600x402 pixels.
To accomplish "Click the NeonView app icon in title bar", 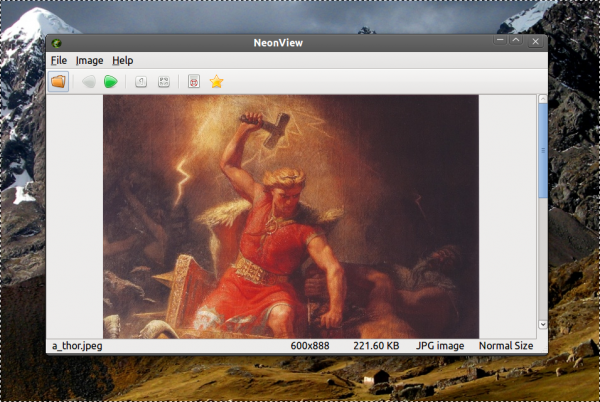I will [x=57, y=43].
